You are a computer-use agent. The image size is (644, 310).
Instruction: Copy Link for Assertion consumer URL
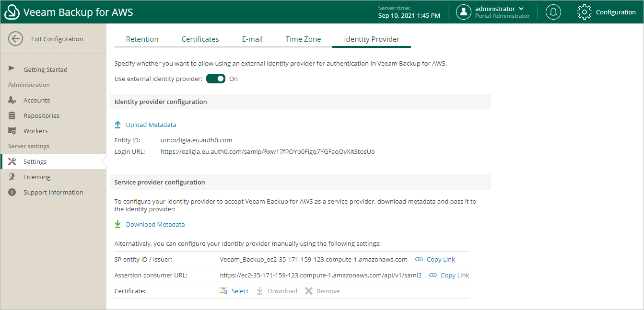pyautogui.click(x=455, y=275)
